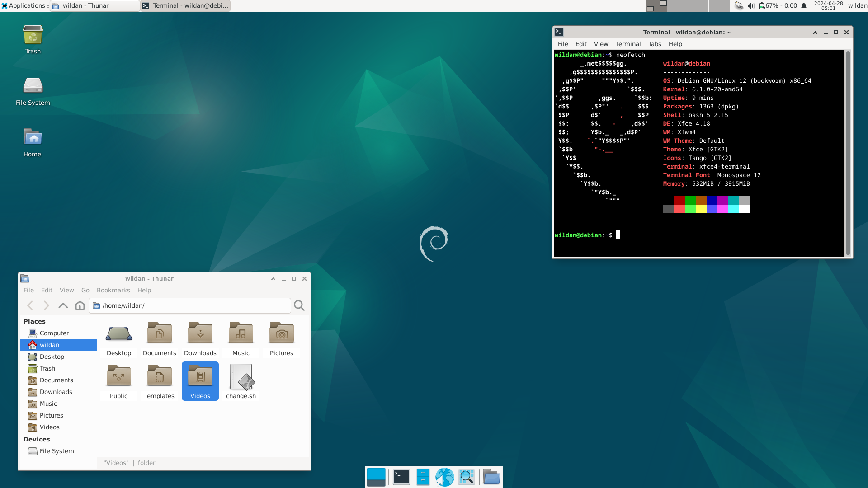Select the Pictures folder in file view
868x488 pixels.
click(x=282, y=338)
